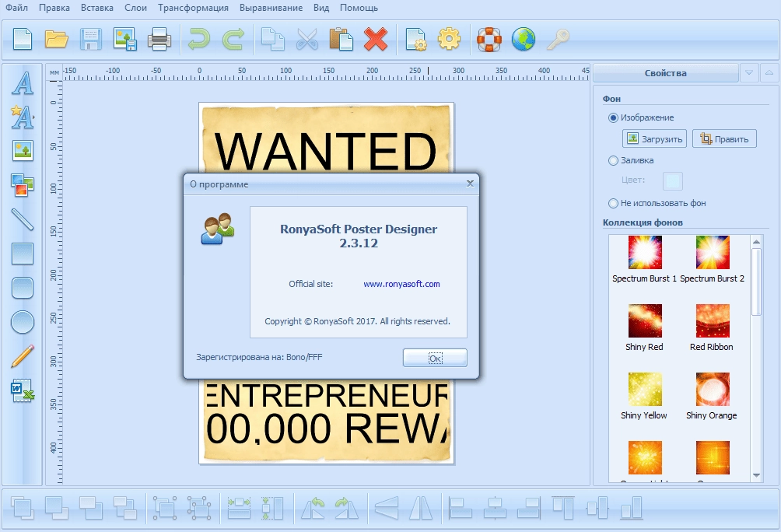
Task: Open the Слои menu
Action: coord(135,8)
